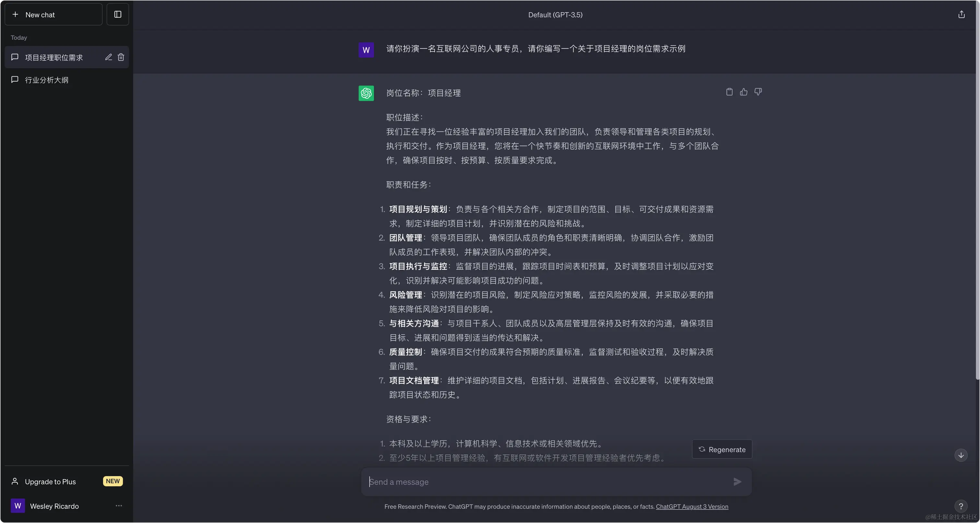Open the help question mark
This screenshot has width=980, height=523.
pos(961,506)
